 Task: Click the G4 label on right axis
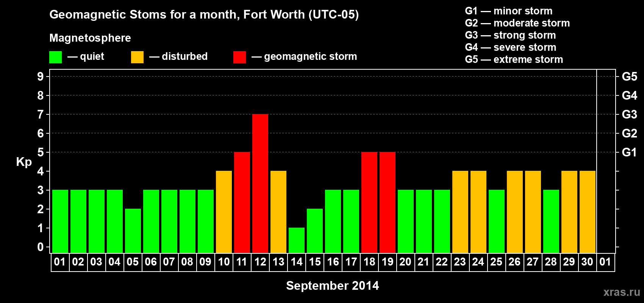click(630, 95)
